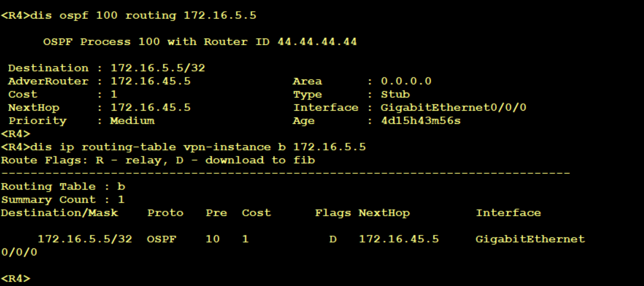Click the final <R4> prompt at bottom
644x286 pixels.
click(16, 279)
